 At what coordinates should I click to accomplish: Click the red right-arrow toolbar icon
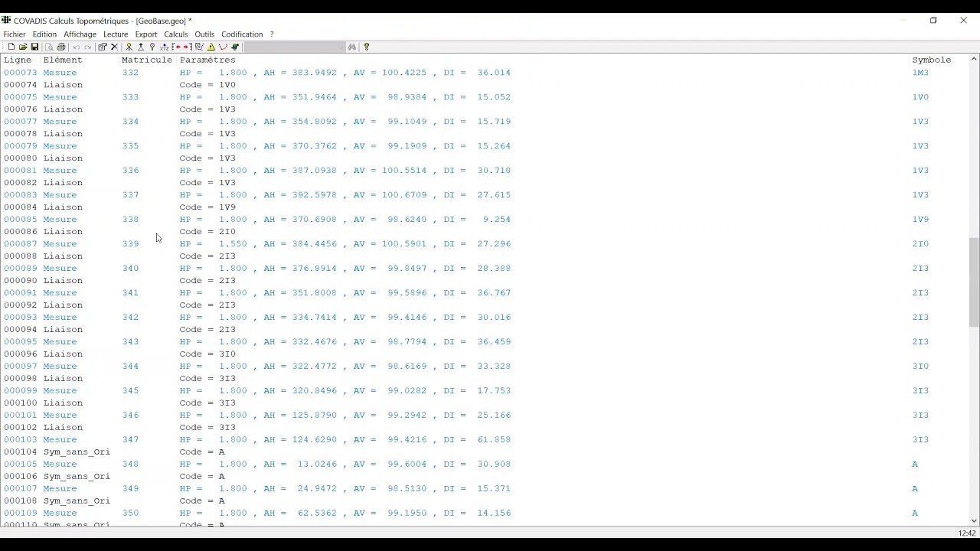click(187, 47)
